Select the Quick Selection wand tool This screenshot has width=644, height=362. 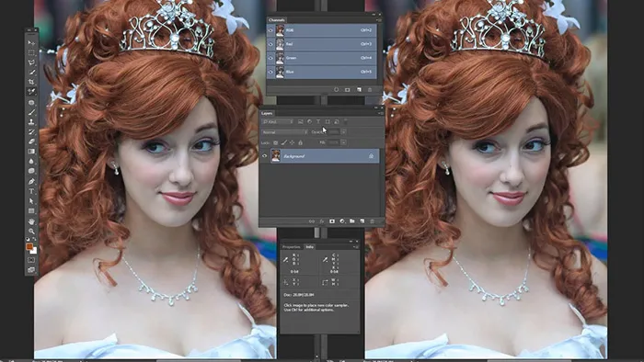[x=31, y=73]
